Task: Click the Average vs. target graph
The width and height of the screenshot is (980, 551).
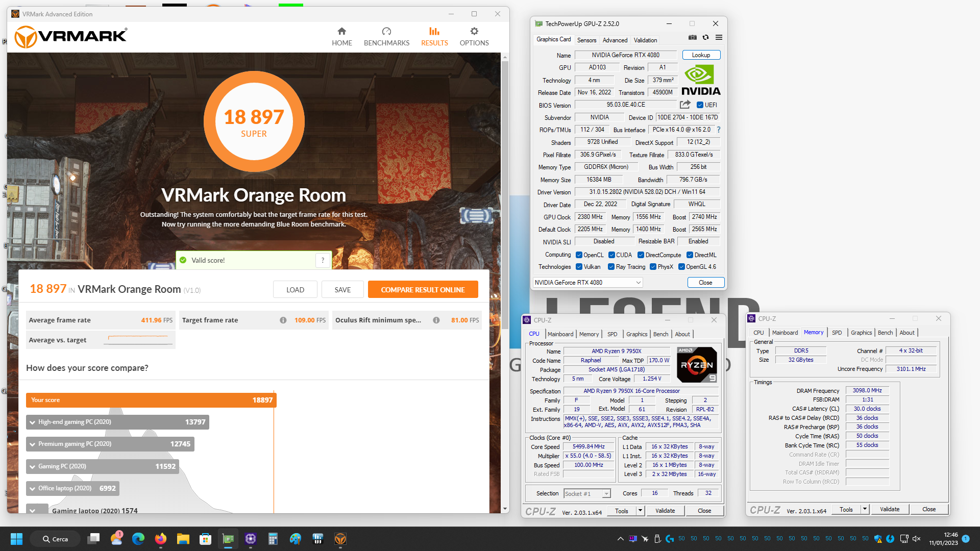Action: tap(138, 340)
